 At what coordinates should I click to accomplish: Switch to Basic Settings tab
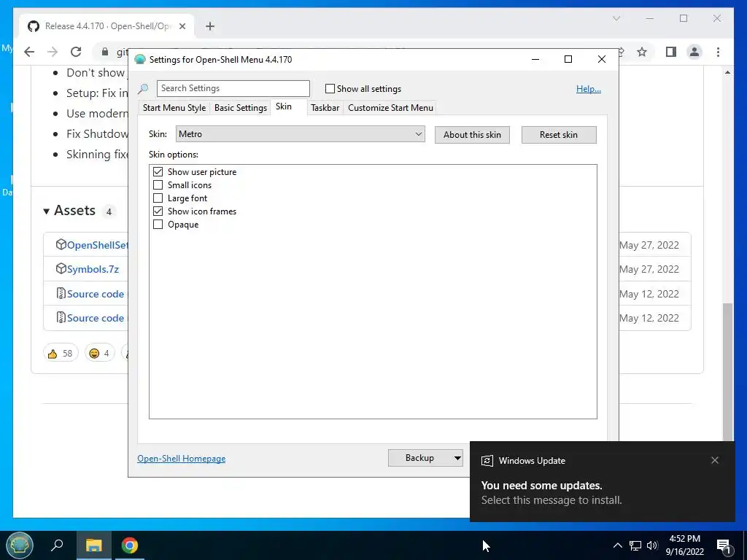(241, 108)
